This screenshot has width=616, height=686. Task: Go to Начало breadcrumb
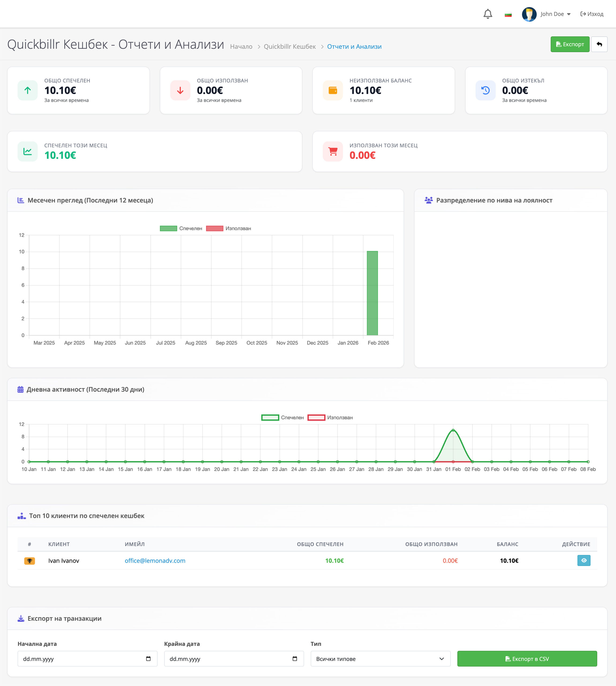241,47
